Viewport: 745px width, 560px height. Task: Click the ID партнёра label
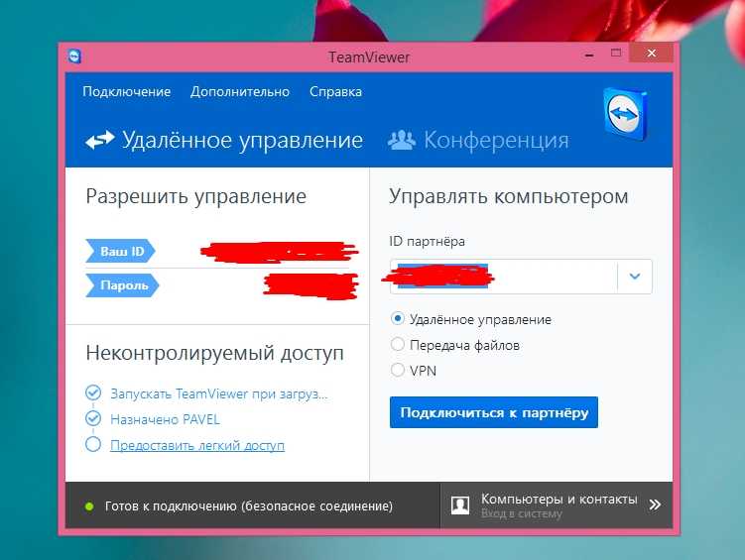pyautogui.click(x=427, y=241)
